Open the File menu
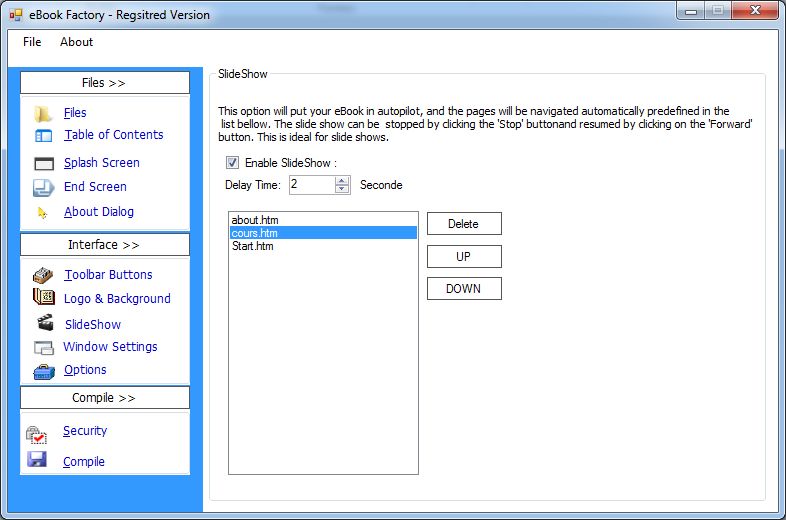Viewport: 786px width, 520px height. coord(32,42)
